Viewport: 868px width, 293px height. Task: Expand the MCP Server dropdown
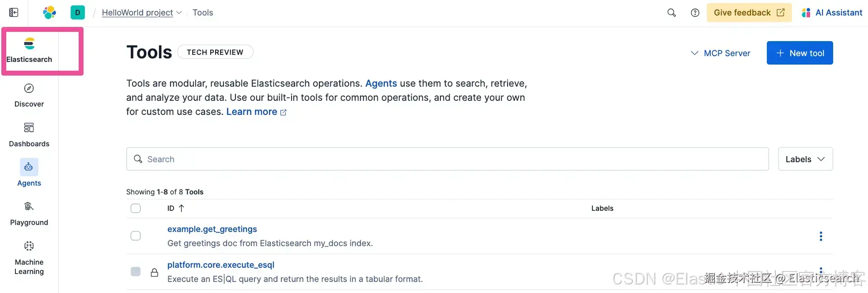(721, 53)
